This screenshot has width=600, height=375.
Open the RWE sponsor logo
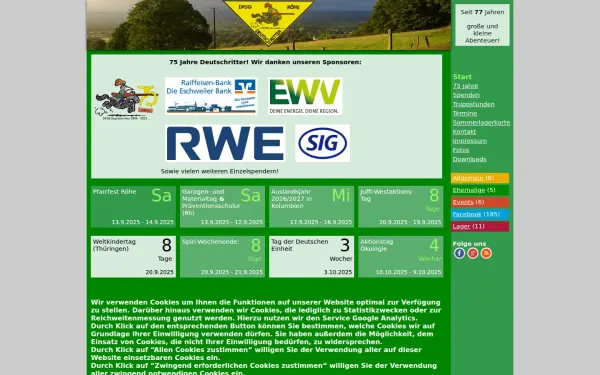(x=225, y=143)
